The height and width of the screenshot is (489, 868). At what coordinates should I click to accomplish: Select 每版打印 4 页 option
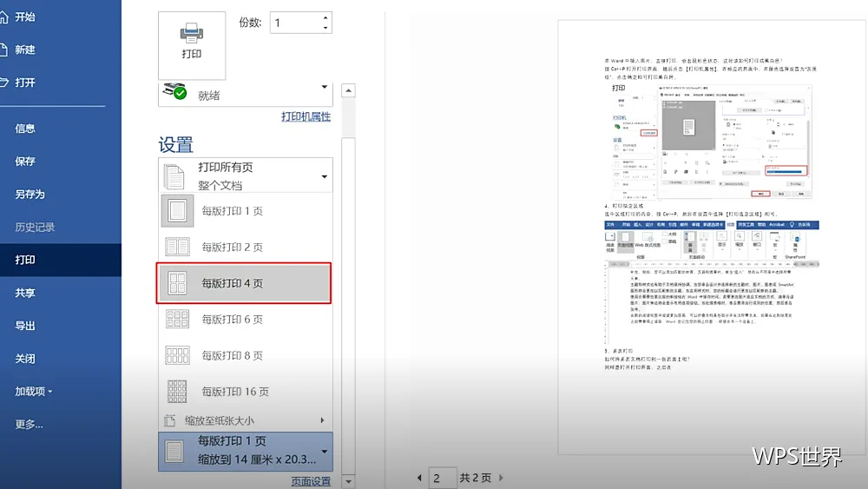[244, 283]
